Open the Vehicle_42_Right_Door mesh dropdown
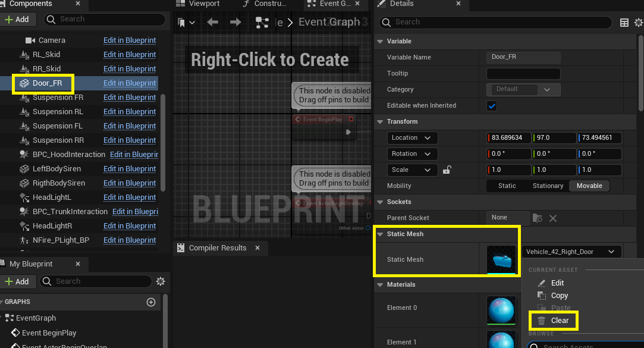This screenshot has width=644, height=348. [x=571, y=252]
